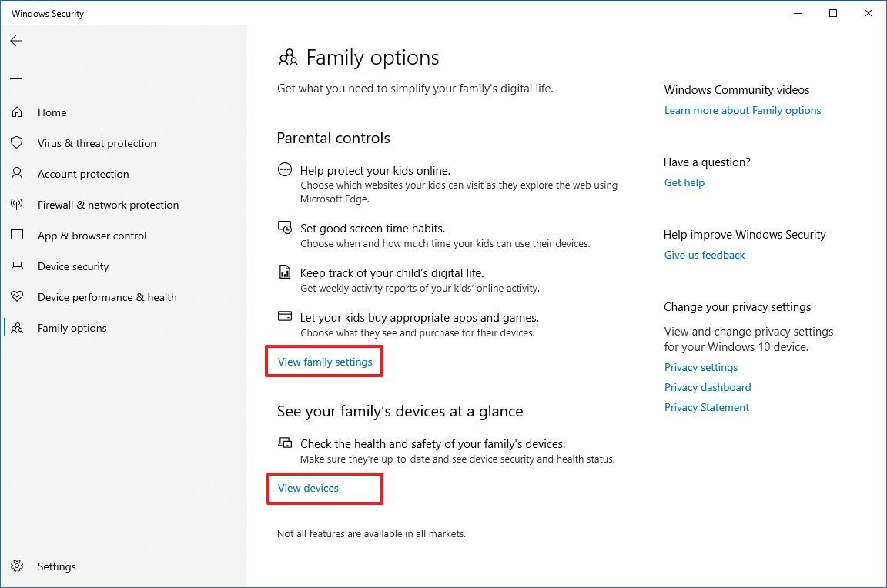
Task: Click the Device performance & health heart icon
Action: click(x=16, y=297)
